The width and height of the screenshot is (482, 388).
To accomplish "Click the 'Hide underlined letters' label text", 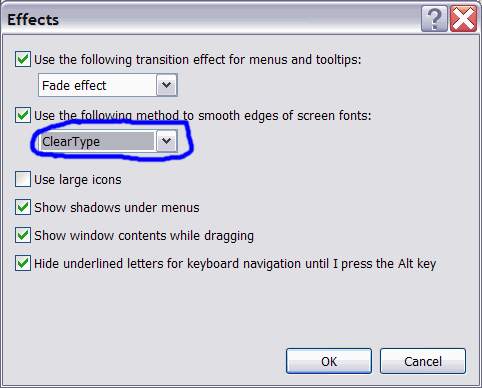I will (235, 264).
